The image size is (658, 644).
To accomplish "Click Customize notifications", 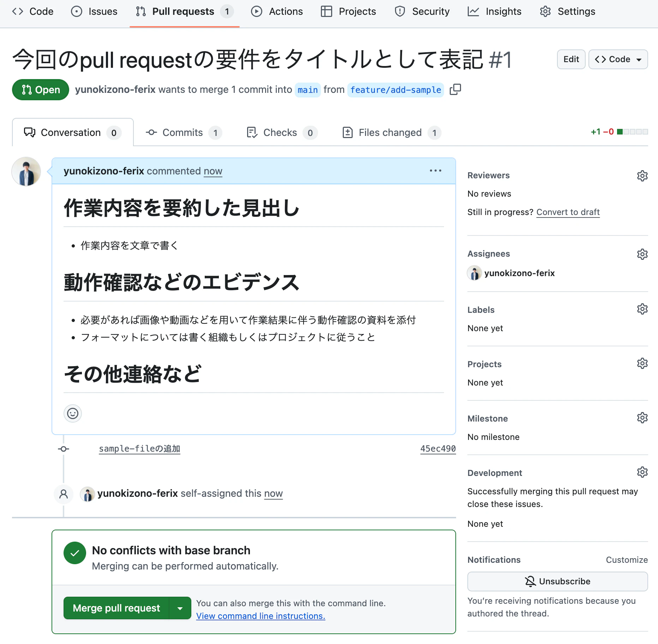I will pos(627,560).
